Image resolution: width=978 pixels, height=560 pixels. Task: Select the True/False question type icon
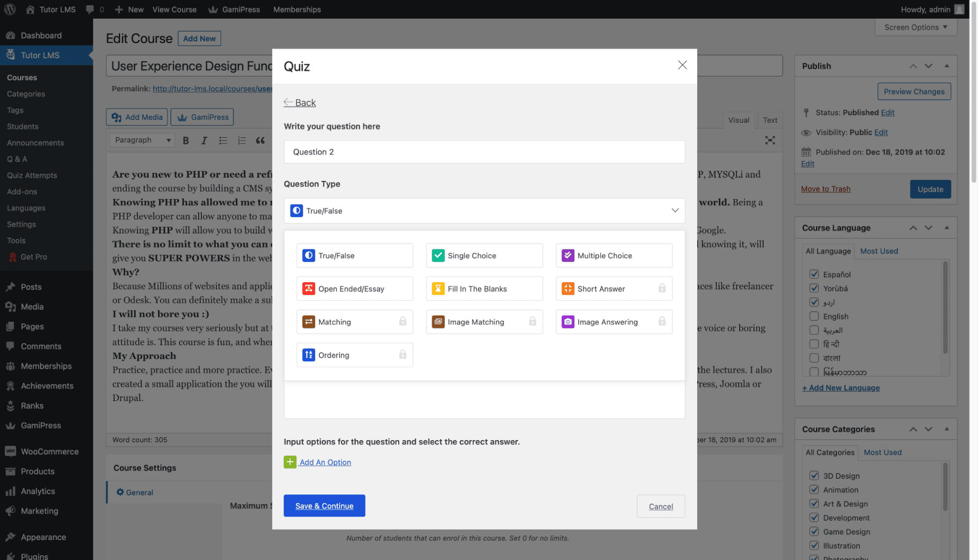coord(308,255)
